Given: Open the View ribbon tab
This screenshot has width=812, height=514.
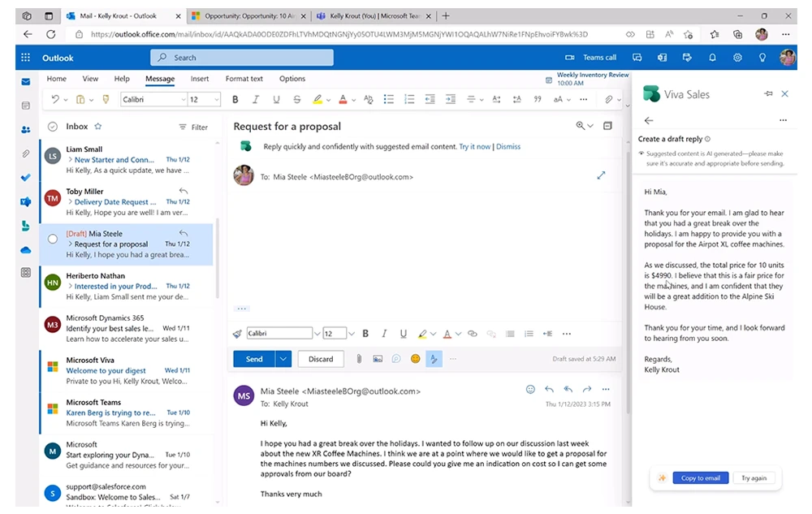Looking at the screenshot, I should [90, 79].
